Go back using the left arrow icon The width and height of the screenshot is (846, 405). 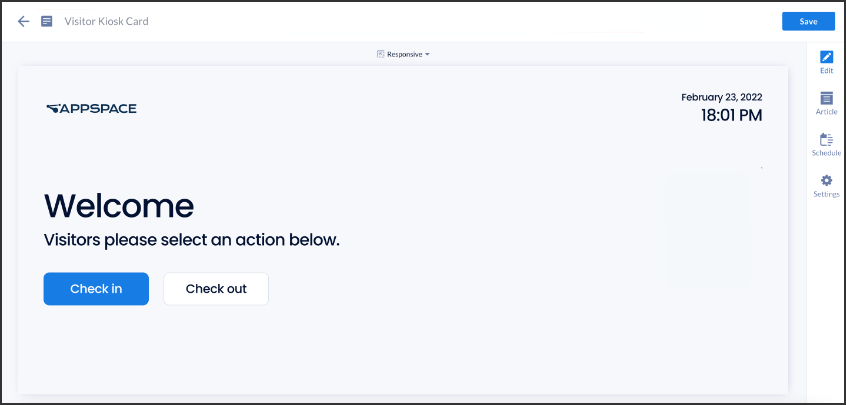coord(23,22)
